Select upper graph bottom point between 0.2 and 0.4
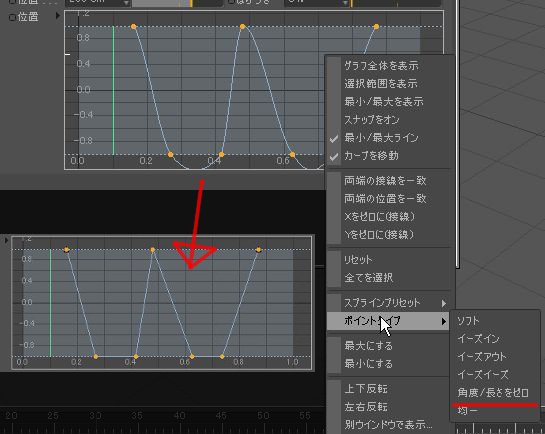The width and height of the screenshot is (545, 434). click(170, 155)
